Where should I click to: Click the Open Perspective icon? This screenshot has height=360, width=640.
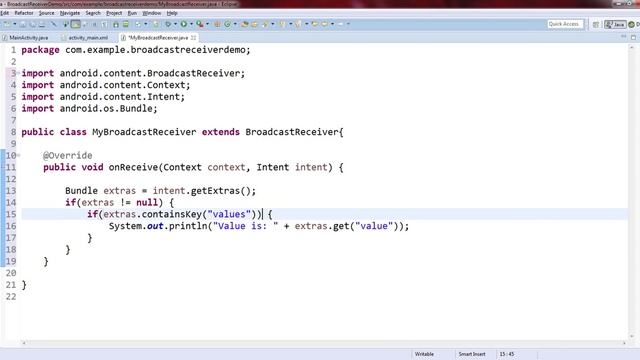coord(596,24)
